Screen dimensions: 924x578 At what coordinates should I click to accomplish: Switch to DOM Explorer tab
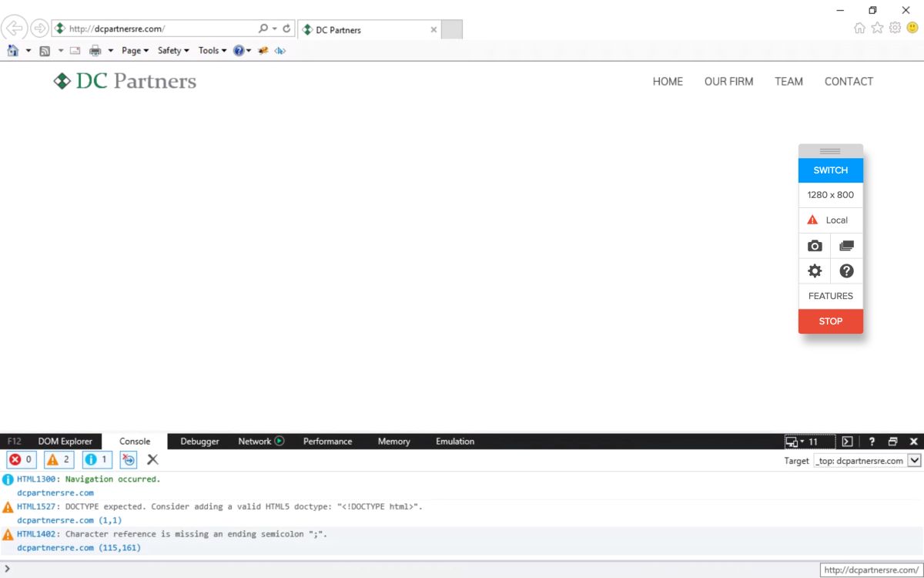[65, 442]
